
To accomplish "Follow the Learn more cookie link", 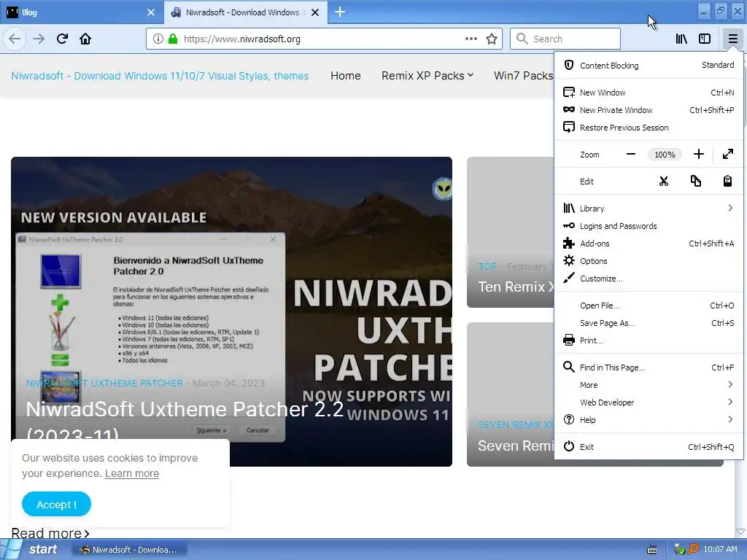I will pos(132,473).
